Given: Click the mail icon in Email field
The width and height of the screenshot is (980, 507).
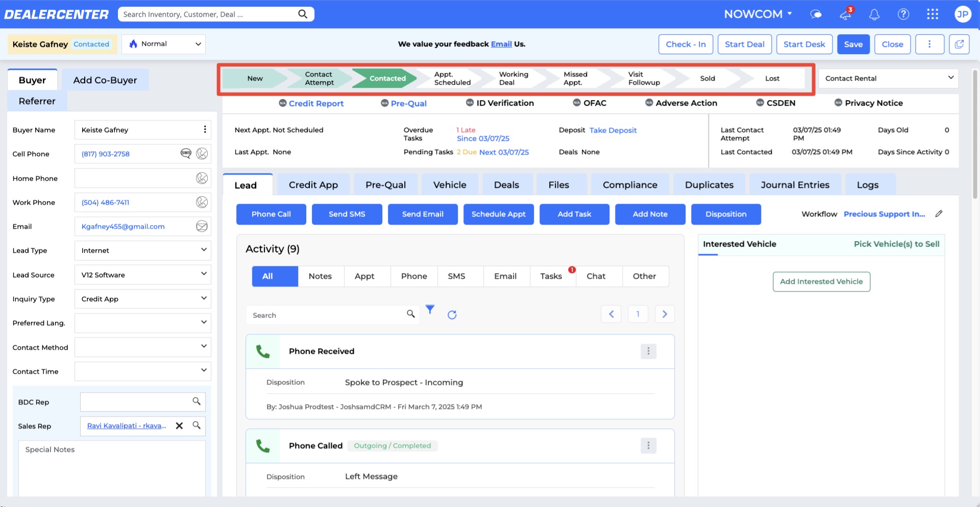Looking at the screenshot, I should coord(202,226).
